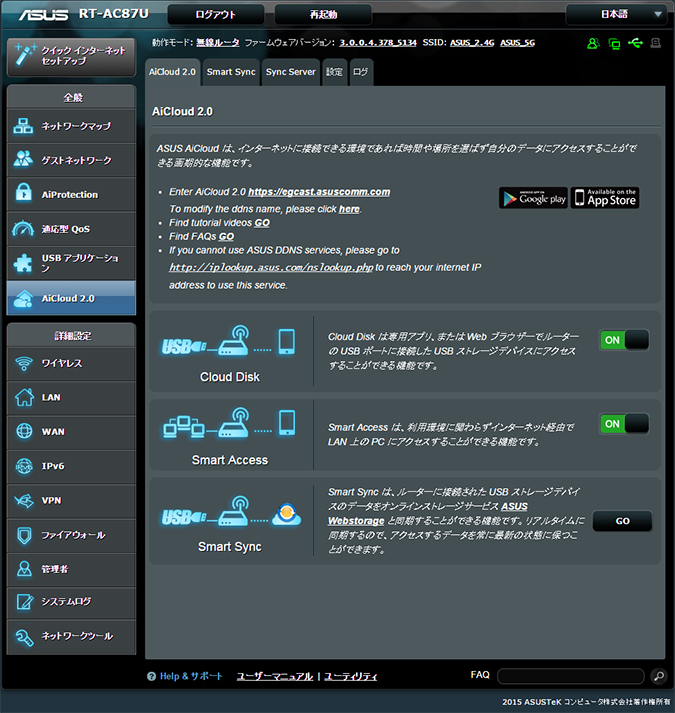
Task: Click the ASUS logo
Action: click(43, 15)
